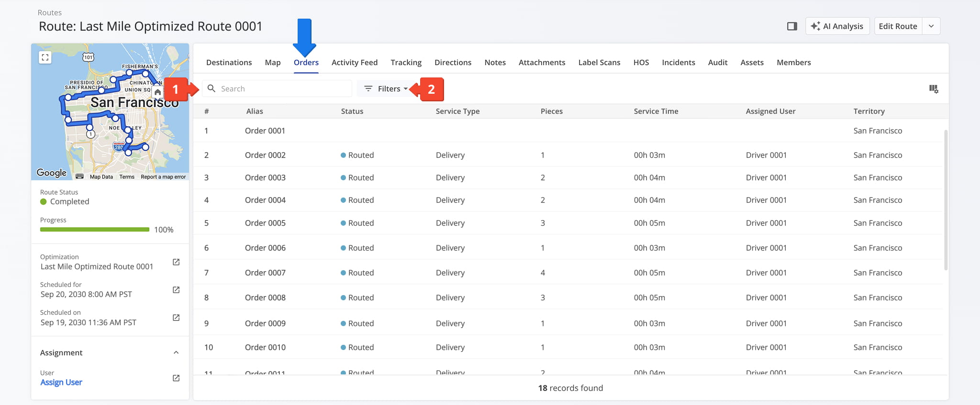The width and height of the screenshot is (980, 405).
Task: Open the Audit tab
Action: click(718, 62)
